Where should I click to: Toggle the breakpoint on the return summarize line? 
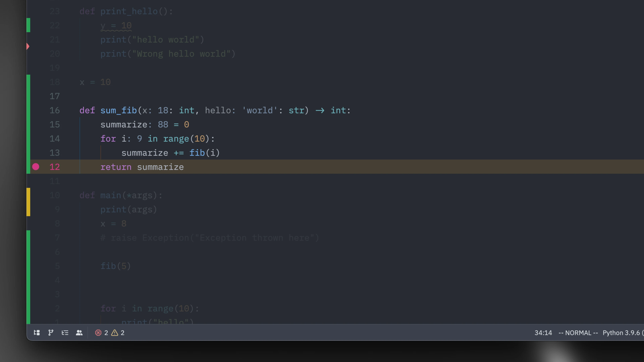click(36, 167)
